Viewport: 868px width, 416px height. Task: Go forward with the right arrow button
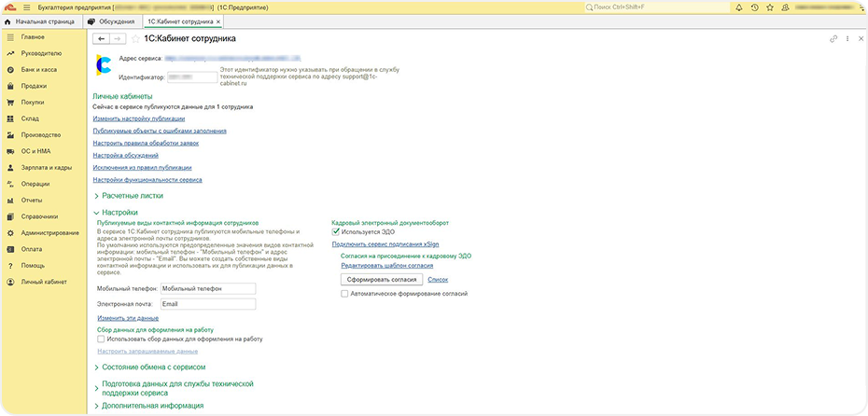117,39
